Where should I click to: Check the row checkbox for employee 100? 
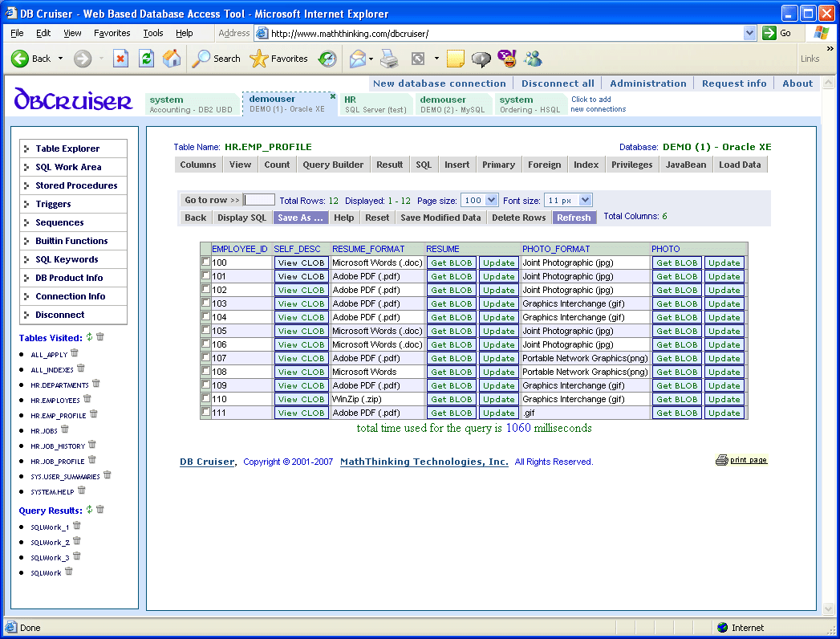point(205,262)
